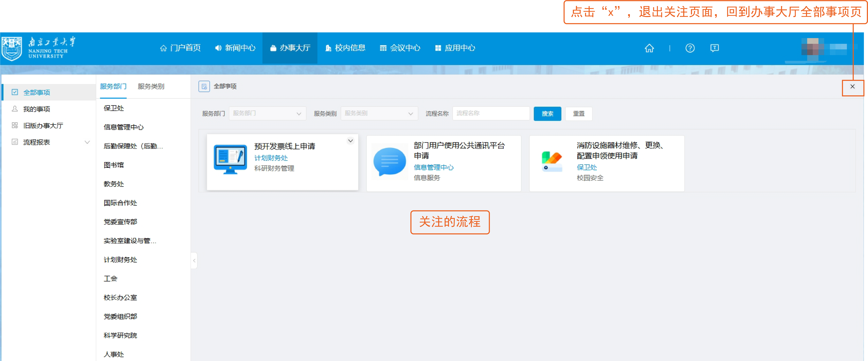The height and width of the screenshot is (361, 868).
Task: Click the 全部事项 checkbox icon in the sidebar
Action: coord(15,92)
